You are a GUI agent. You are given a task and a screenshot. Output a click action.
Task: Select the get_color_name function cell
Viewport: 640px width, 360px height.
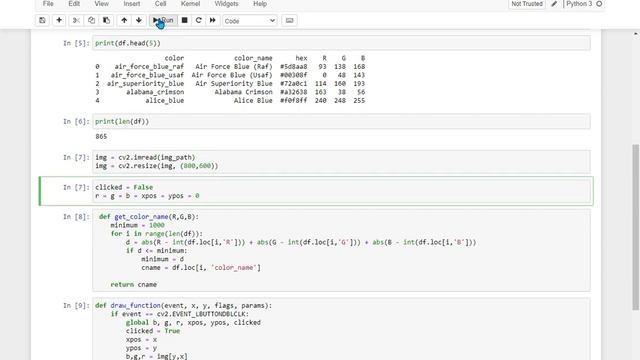[341, 251]
